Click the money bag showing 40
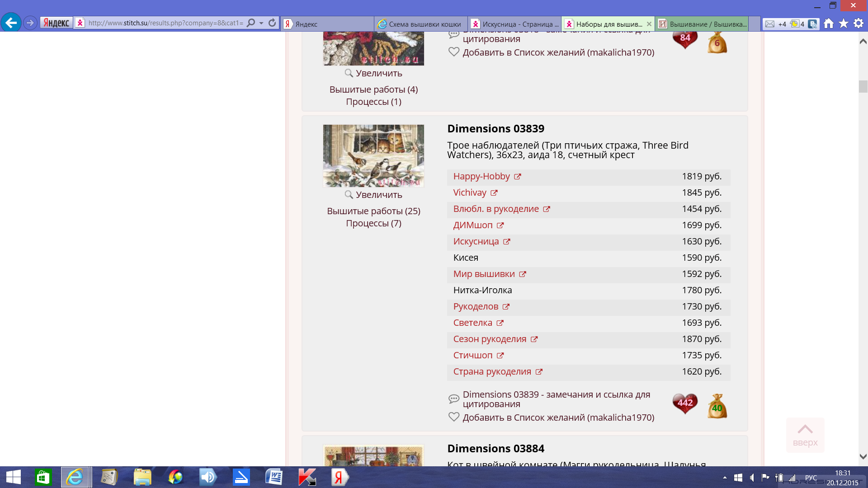This screenshot has height=488, width=868. pyautogui.click(x=717, y=406)
